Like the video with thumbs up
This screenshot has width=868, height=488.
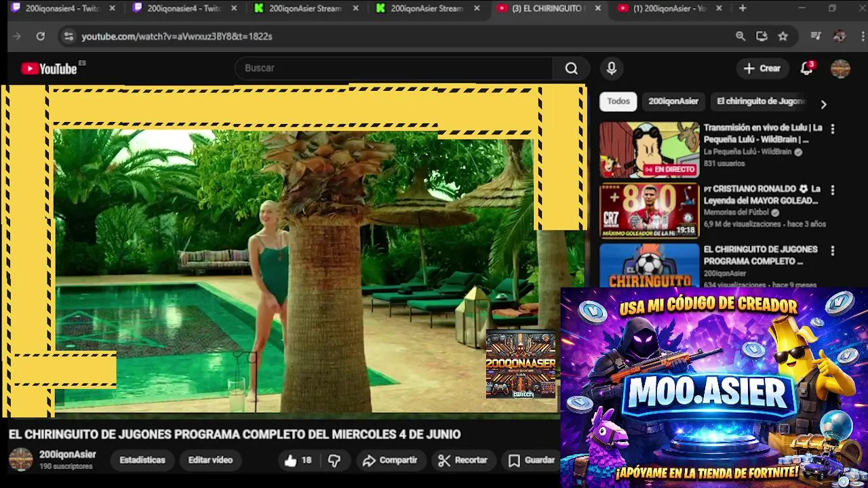(291, 461)
